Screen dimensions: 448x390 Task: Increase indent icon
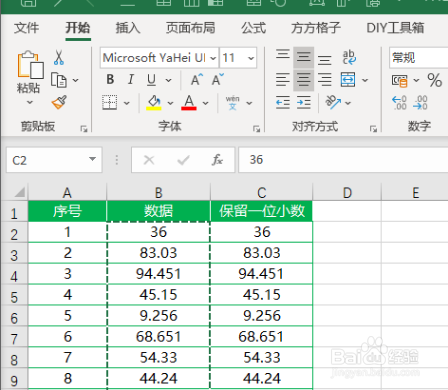(x=304, y=102)
